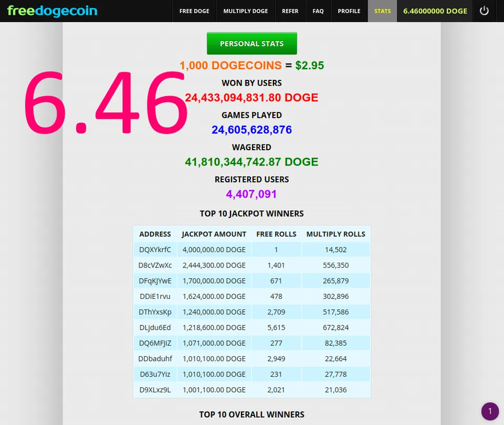Click the 1,218,600.00 DOGE jackpot amount
Viewport: 504px width, 425px height.
[x=214, y=327]
